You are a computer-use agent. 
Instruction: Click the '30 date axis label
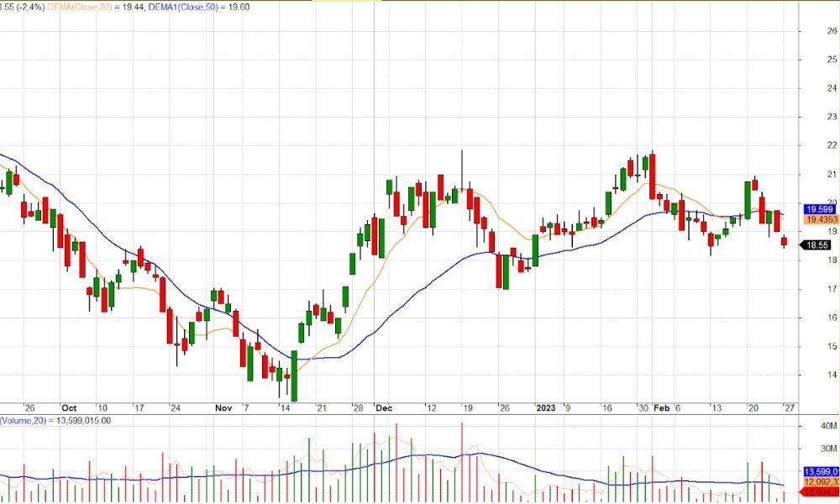pyautogui.click(x=643, y=408)
